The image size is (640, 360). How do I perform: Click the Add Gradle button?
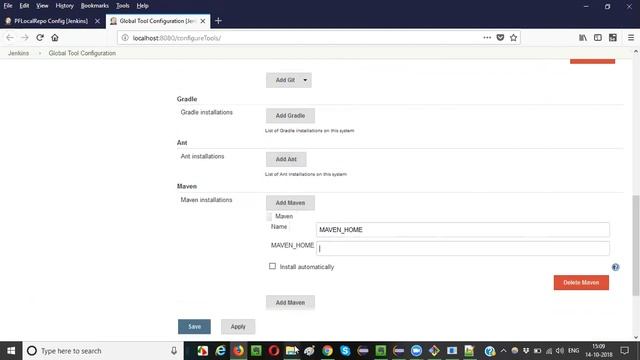(x=290, y=116)
